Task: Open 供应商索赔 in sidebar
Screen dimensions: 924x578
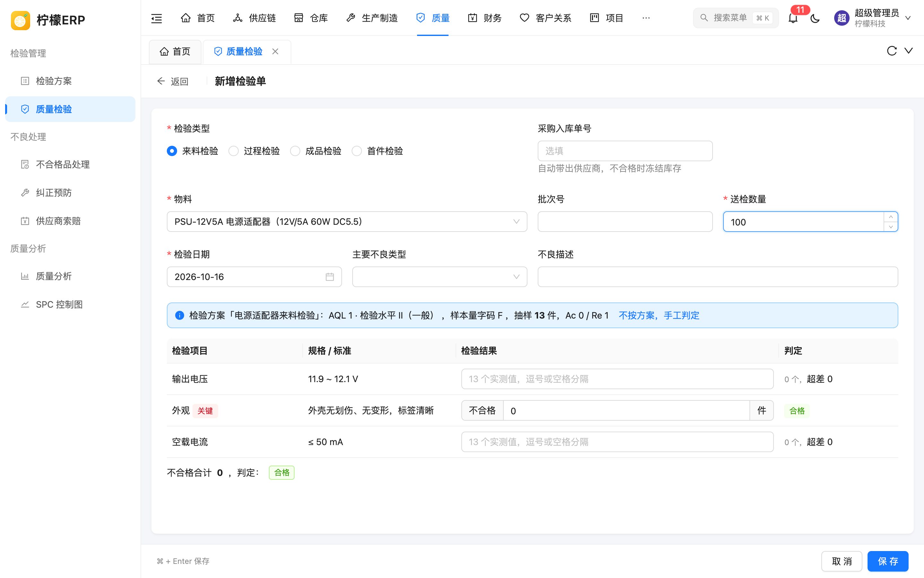Action: click(70, 221)
